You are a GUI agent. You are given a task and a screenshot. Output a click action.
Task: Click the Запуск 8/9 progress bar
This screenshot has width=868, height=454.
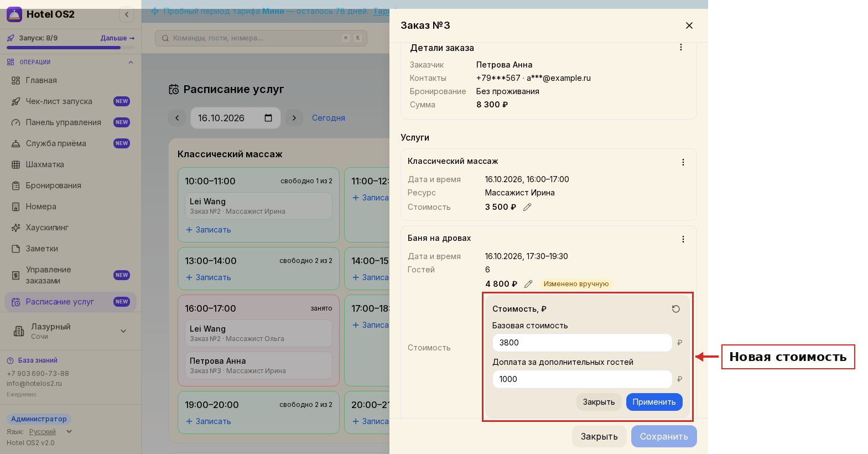click(70, 48)
